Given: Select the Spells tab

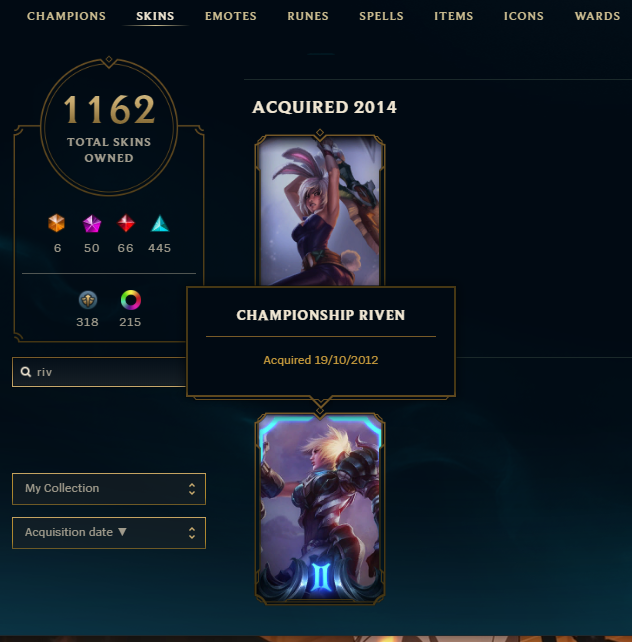Looking at the screenshot, I should tap(381, 16).
